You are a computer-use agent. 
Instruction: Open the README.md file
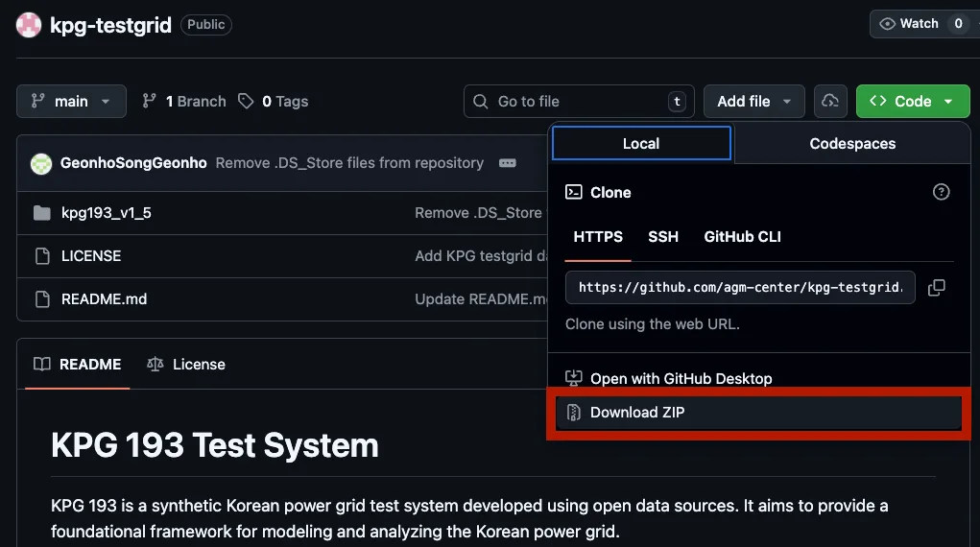[105, 298]
